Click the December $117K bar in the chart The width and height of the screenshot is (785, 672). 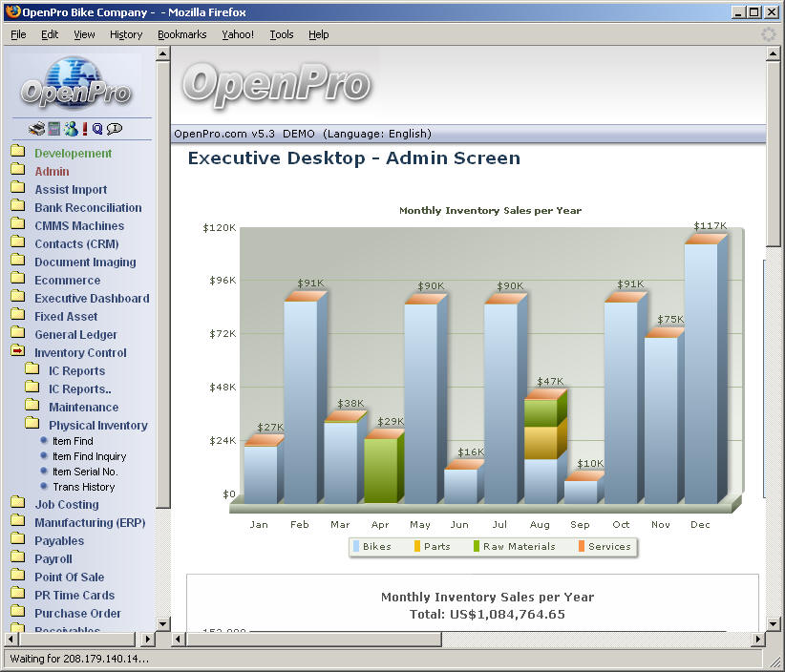pyautogui.click(x=701, y=372)
